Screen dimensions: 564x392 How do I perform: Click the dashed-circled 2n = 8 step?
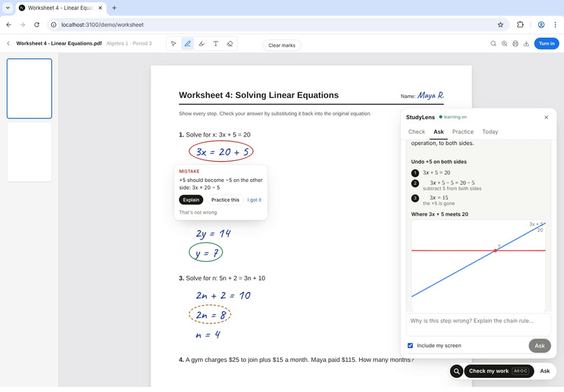click(x=210, y=314)
